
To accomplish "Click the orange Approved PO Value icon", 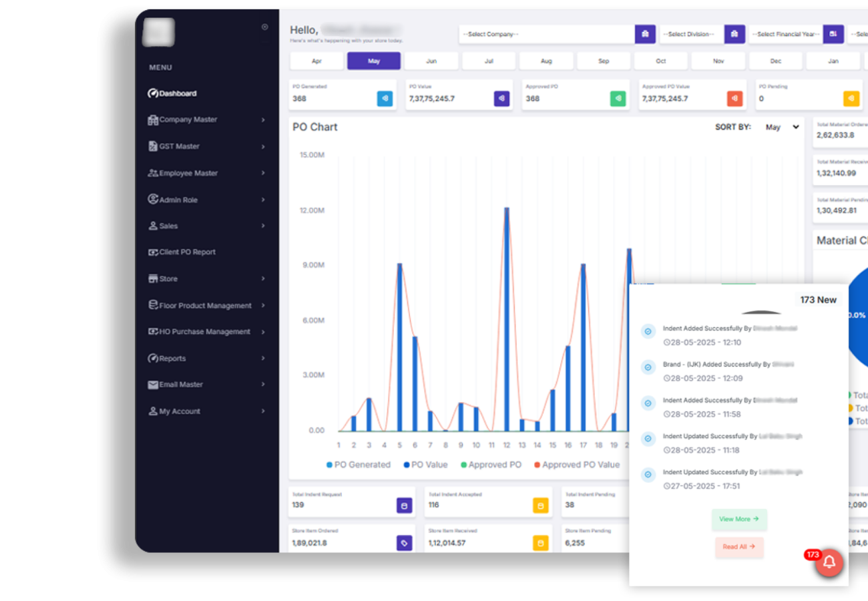I will [x=734, y=99].
